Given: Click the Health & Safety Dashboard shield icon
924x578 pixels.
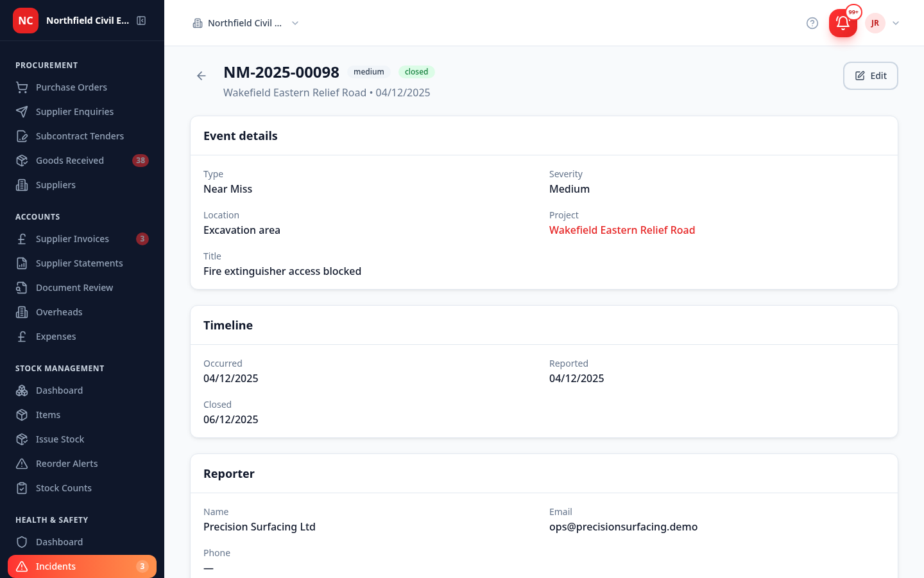Looking at the screenshot, I should pyautogui.click(x=22, y=542).
